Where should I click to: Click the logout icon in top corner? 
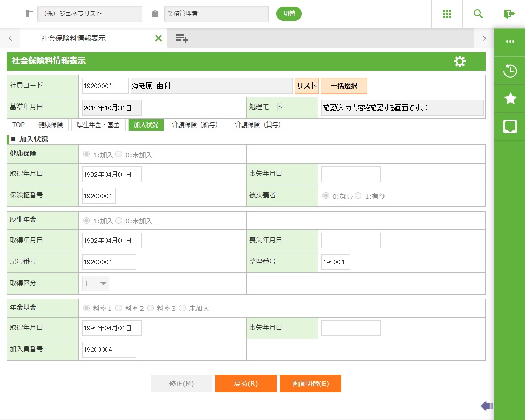[x=509, y=14]
